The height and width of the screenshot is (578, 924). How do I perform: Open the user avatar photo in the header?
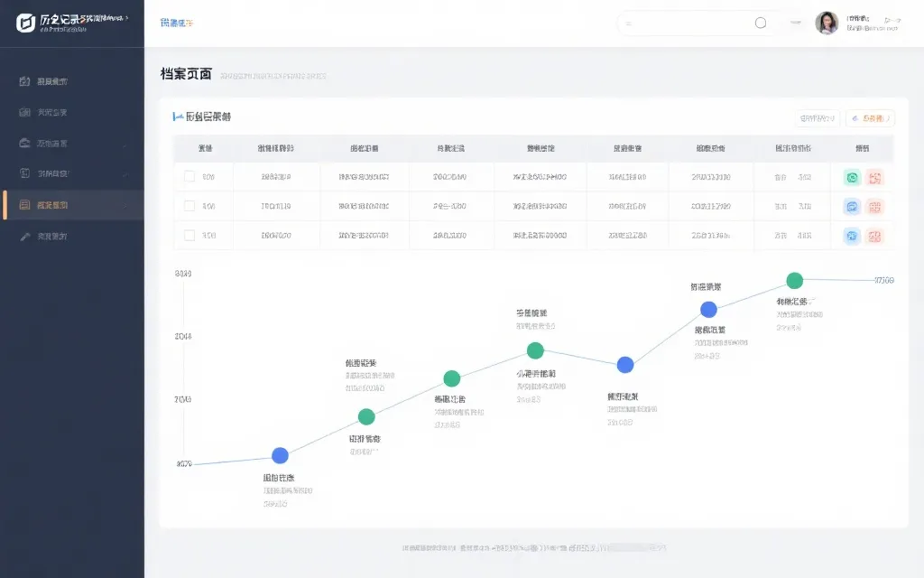[827, 23]
